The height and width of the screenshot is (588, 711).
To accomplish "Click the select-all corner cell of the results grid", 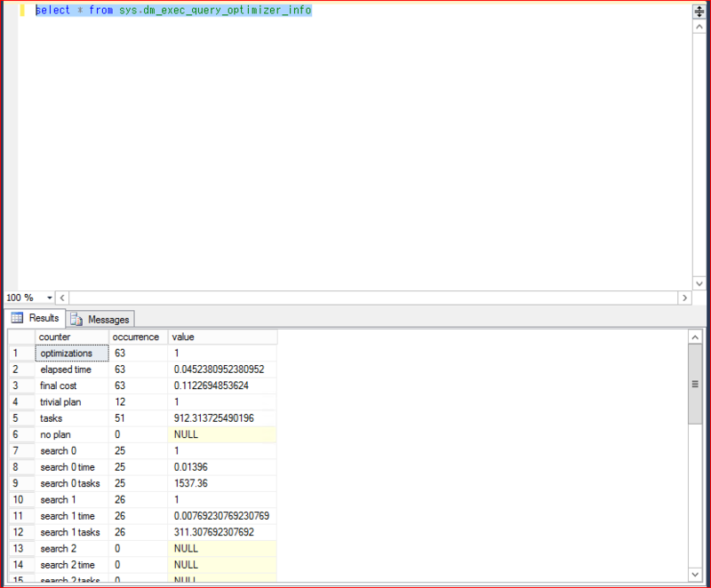I will point(20,337).
